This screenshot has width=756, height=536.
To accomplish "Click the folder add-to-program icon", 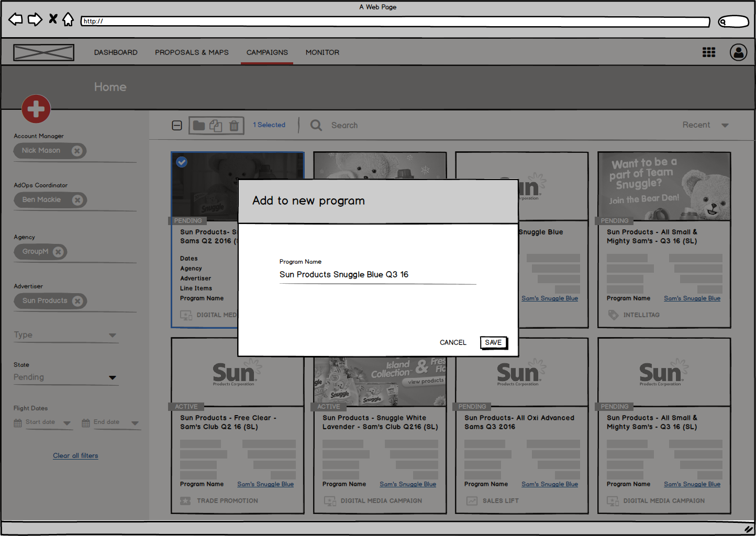I will [199, 125].
